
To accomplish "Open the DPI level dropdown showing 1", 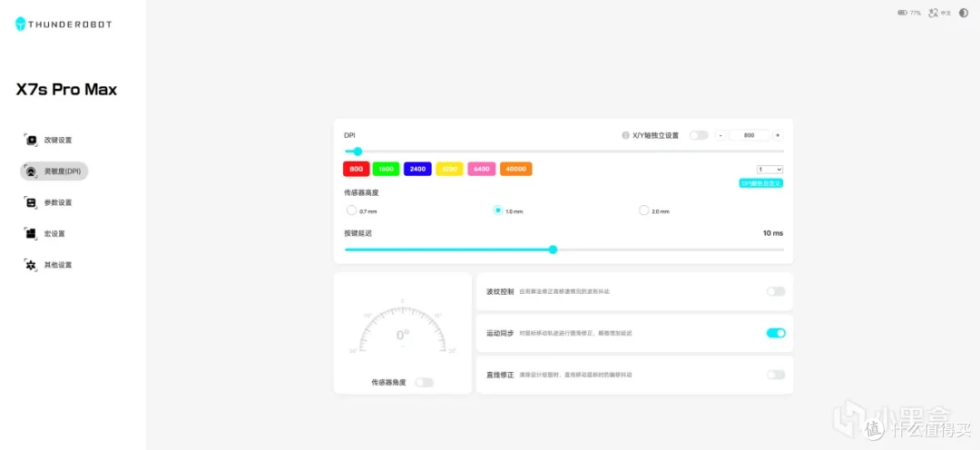I will 769,170.
